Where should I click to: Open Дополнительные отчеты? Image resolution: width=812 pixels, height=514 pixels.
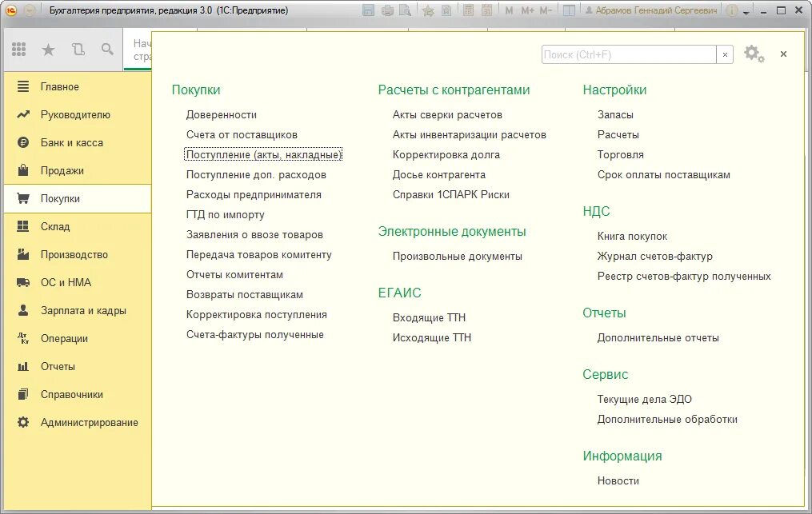point(658,337)
